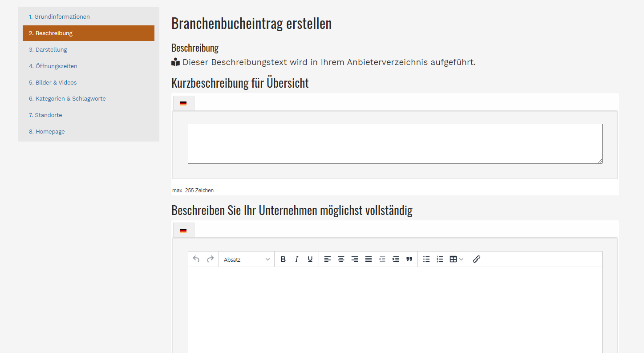Justify the text
This screenshot has height=353, width=644.
(369, 259)
